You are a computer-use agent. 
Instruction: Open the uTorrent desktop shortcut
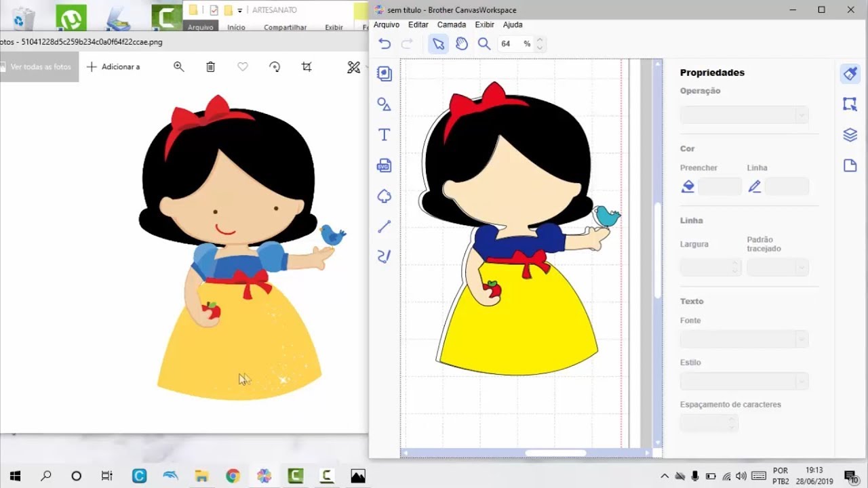(x=71, y=18)
